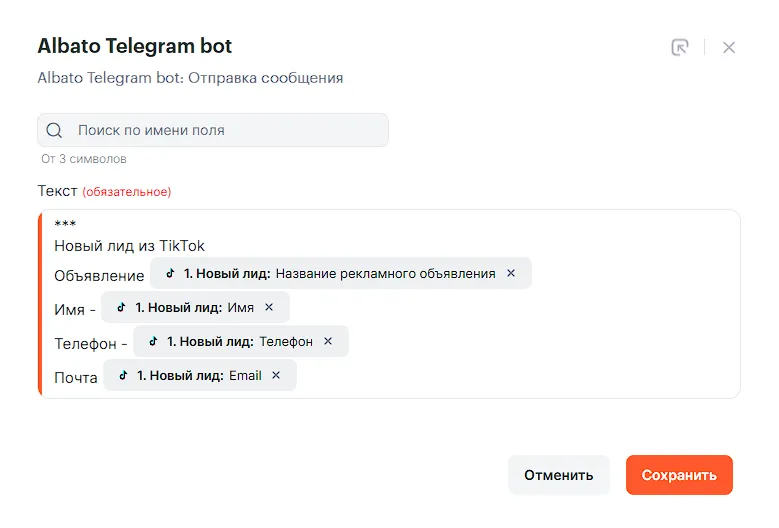The width and height of the screenshot is (779, 528).
Task: Click the Сохранить button
Action: [679, 475]
